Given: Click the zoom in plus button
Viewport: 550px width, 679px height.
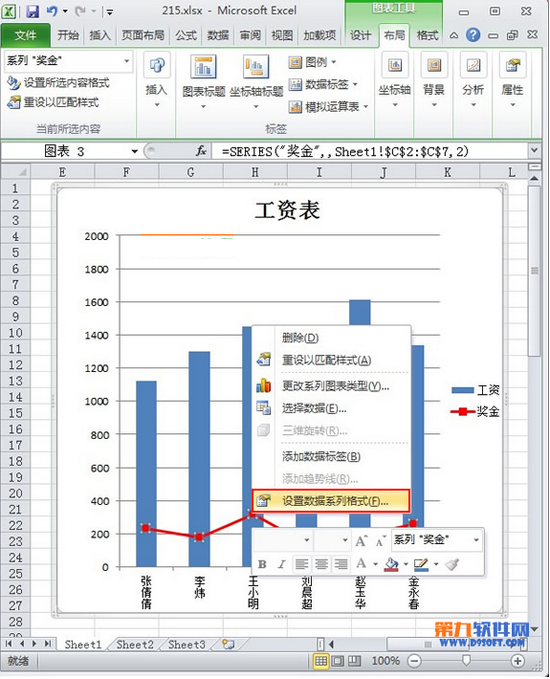Looking at the screenshot, I should point(518,661).
